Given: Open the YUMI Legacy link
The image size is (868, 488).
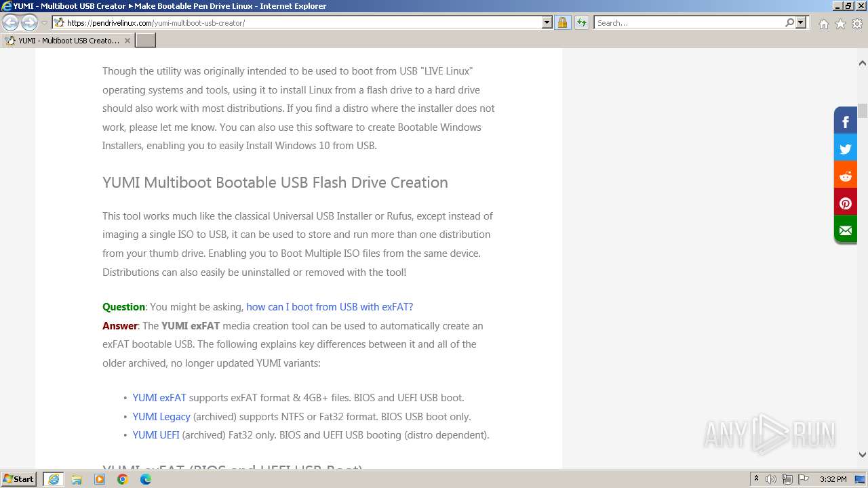Looking at the screenshot, I should pyautogui.click(x=161, y=417).
